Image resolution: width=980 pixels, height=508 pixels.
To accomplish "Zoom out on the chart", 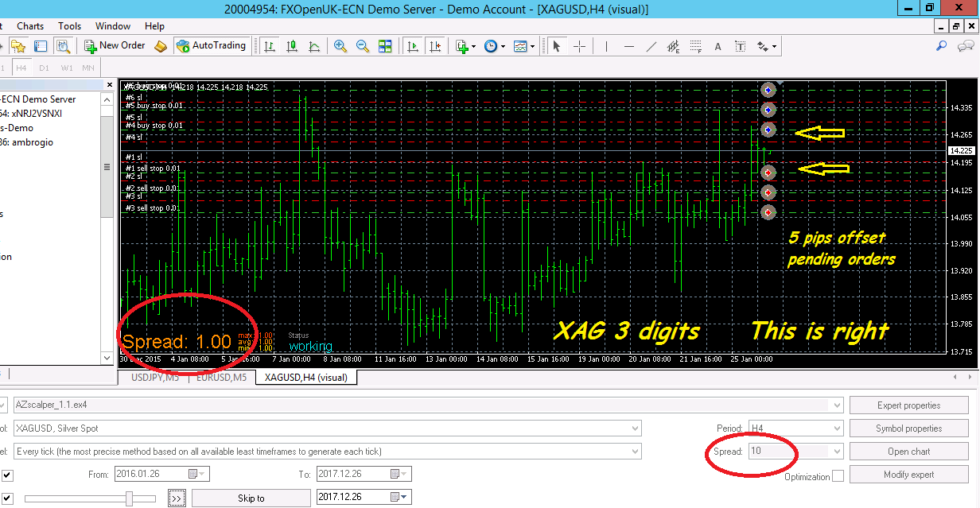I will [x=363, y=46].
